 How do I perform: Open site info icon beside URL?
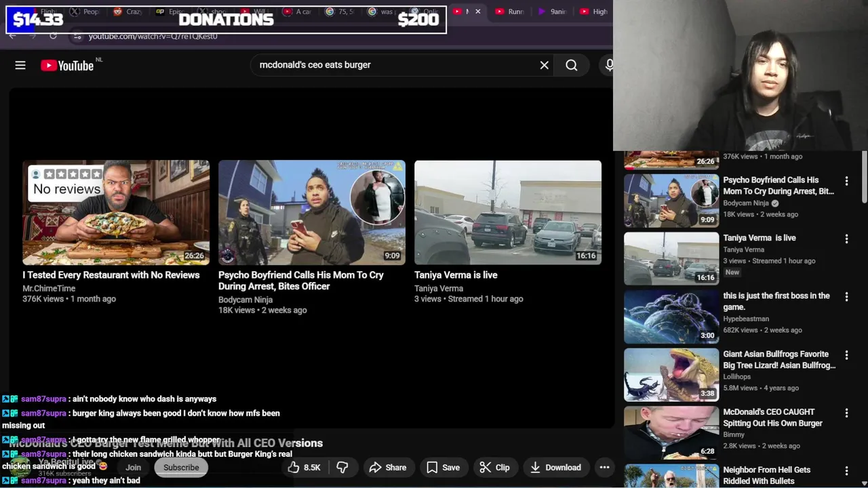tap(77, 36)
